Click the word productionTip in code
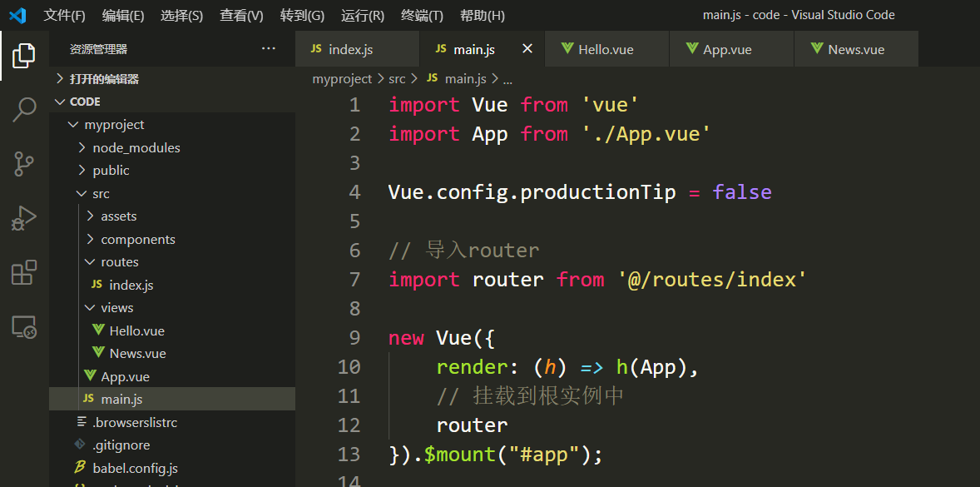This screenshot has height=487, width=980. point(597,192)
